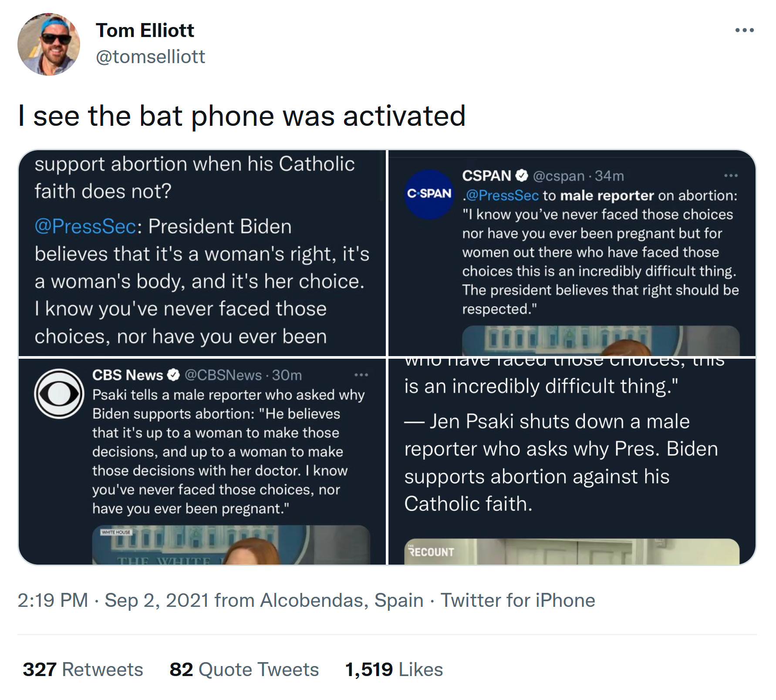
Task: Click Tom Elliott's profile avatar
Action: 49,44
